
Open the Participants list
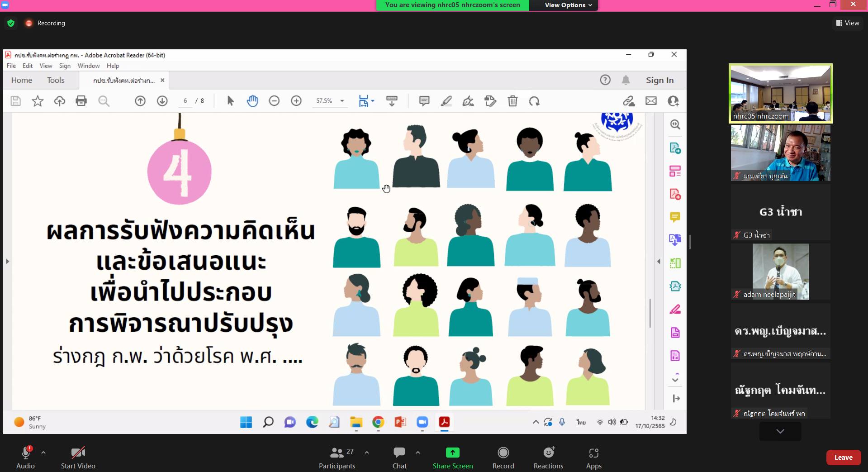[x=337, y=453]
